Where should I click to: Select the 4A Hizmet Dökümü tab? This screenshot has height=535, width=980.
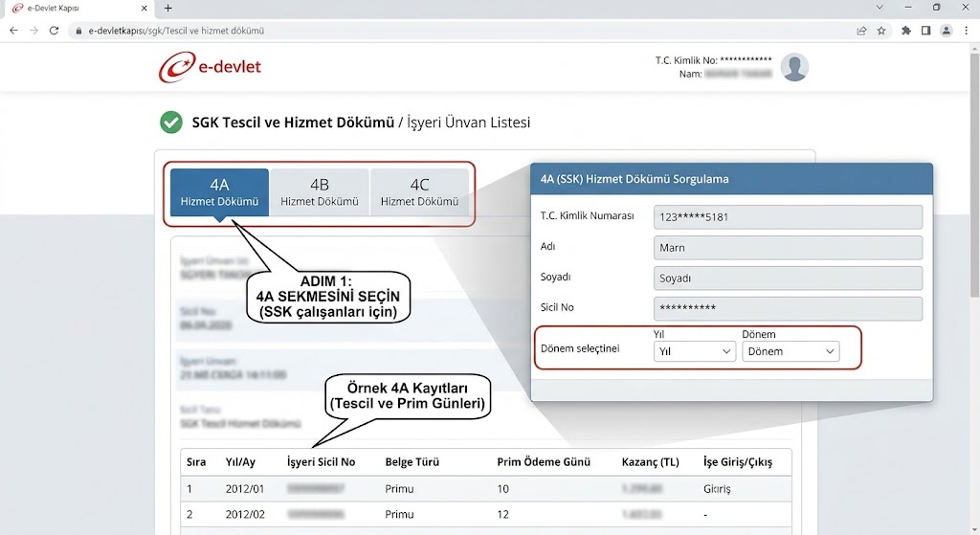coord(219,192)
